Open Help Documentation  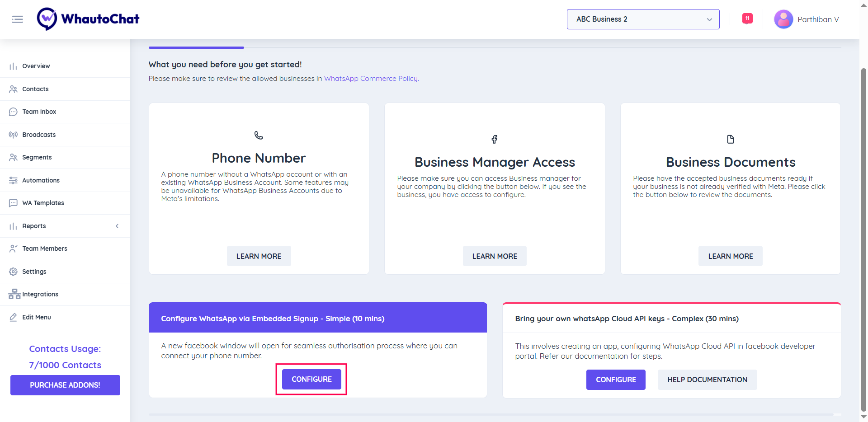(x=707, y=380)
